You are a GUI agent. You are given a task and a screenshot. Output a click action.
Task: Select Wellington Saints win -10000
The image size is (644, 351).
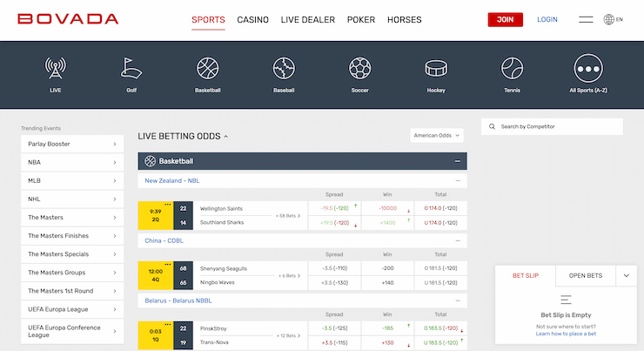387,208
